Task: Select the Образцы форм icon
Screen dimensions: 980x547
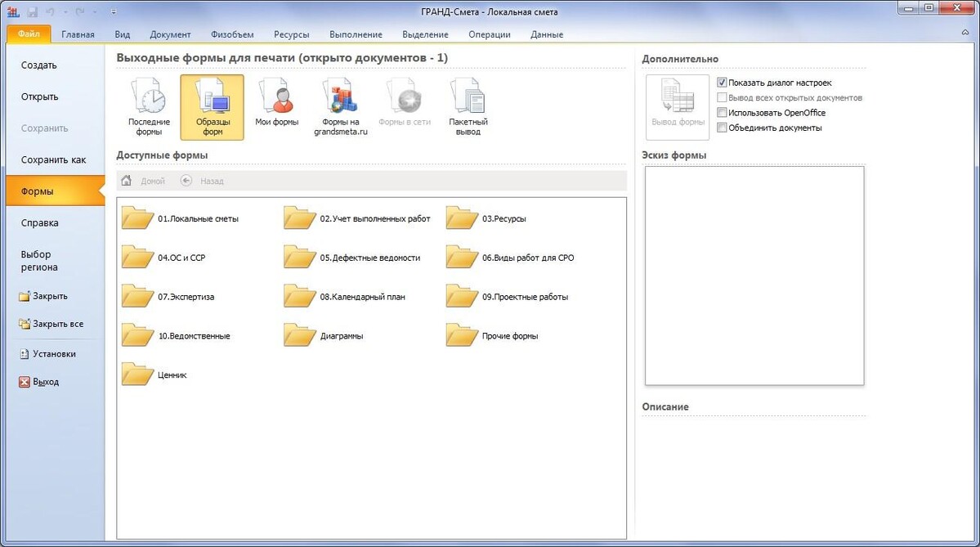Action: (213, 107)
